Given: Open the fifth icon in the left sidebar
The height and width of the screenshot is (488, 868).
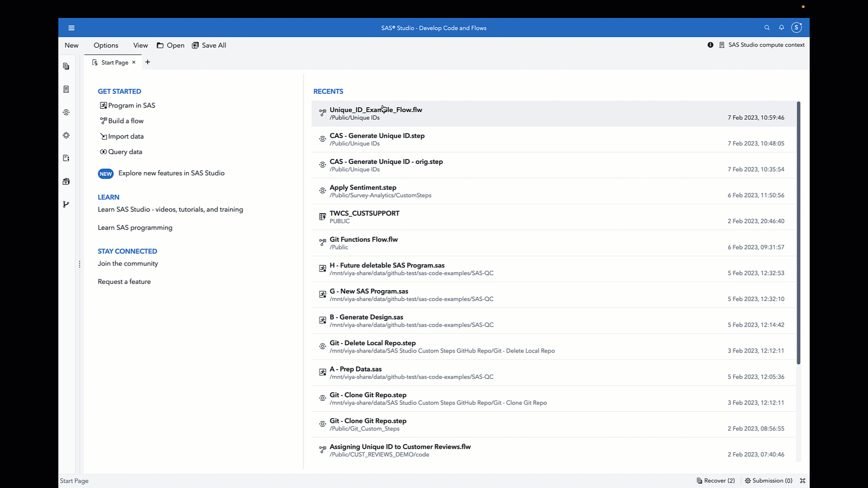Looking at the screenshot, I should (x=66, y=159).
